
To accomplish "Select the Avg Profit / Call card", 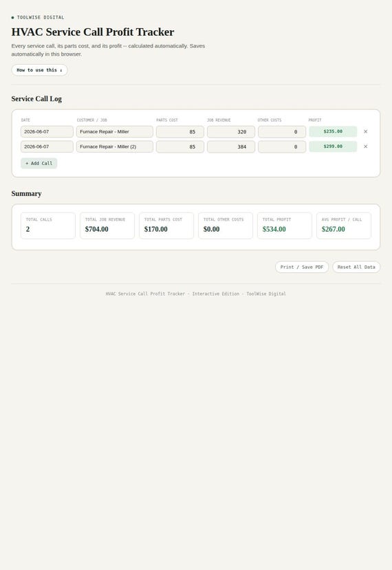I will [344, 226].
